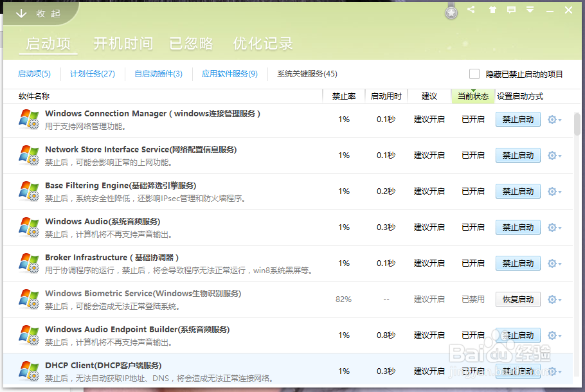Disable startup of Windows Audio
Image resolution: width=585 pixels, height=392 pixels.
tap(518, 227)
